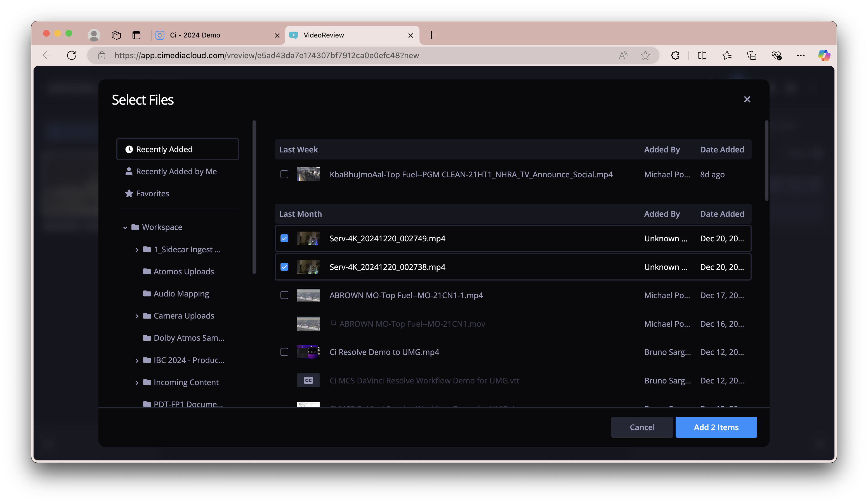The width and height of the screenshot is (868, 504).
Task: Open the Extensions puzzle icon
Action: point(675,55)
